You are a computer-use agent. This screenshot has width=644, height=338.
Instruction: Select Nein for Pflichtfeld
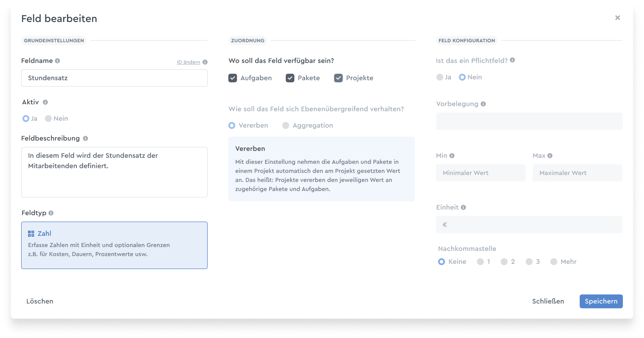coord(462,77)
